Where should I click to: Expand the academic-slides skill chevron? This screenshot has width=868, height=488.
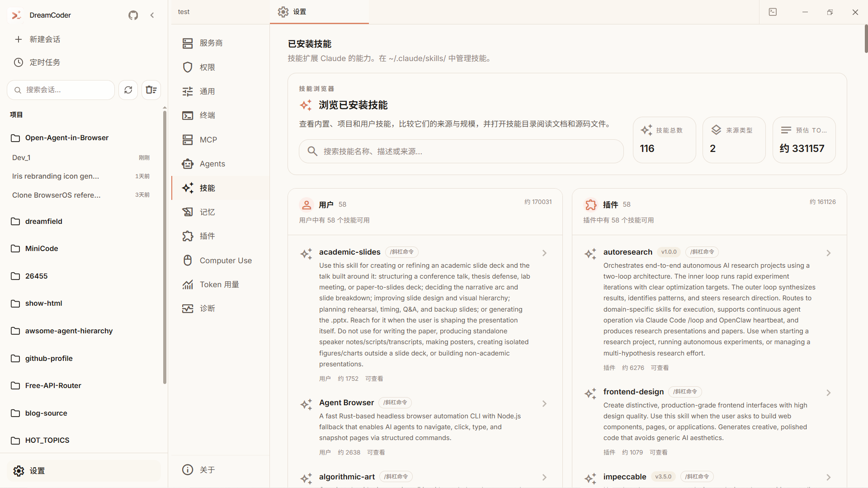pos(544,253)
